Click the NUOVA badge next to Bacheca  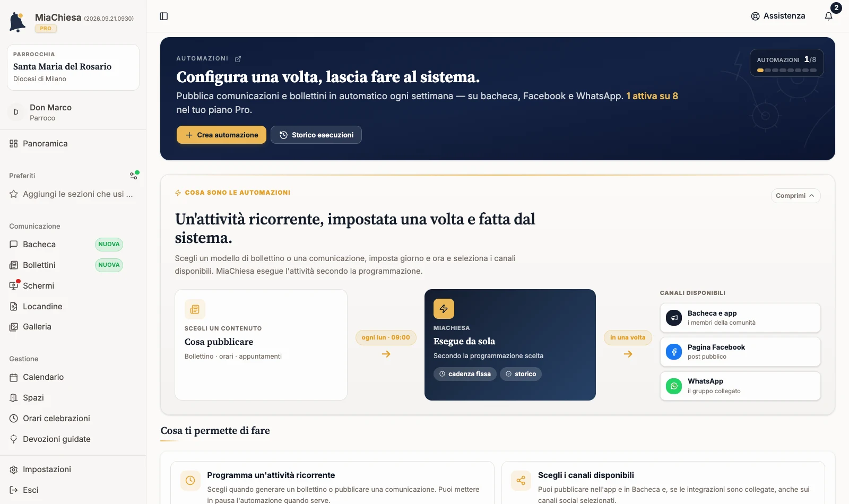(109, 245)
